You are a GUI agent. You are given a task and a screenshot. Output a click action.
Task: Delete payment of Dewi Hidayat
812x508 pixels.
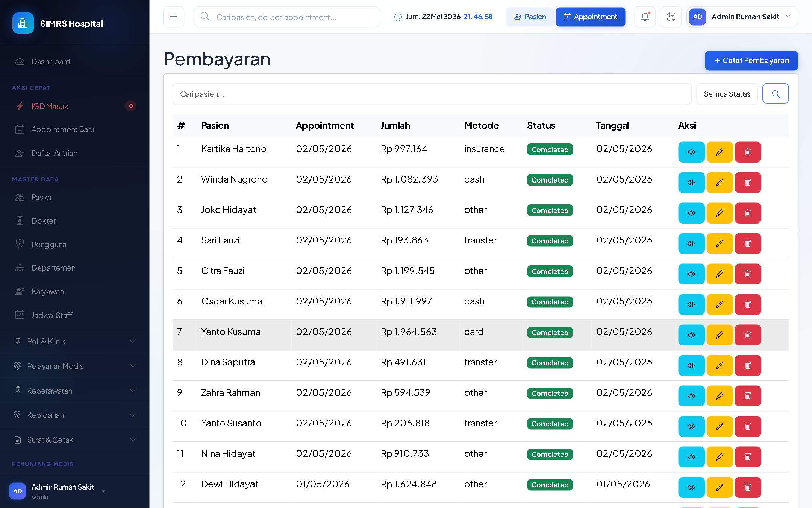(x=748, y=487)
